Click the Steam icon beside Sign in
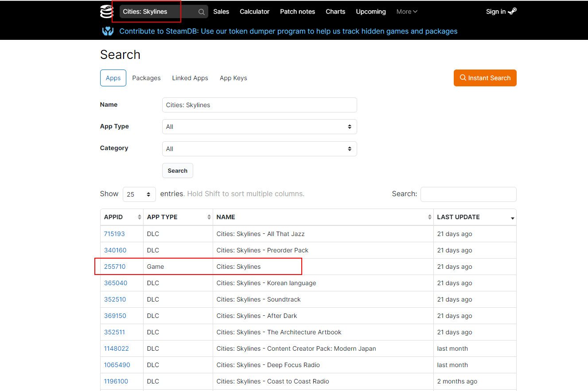Screen dimensions: 588x391 [512, 12]
